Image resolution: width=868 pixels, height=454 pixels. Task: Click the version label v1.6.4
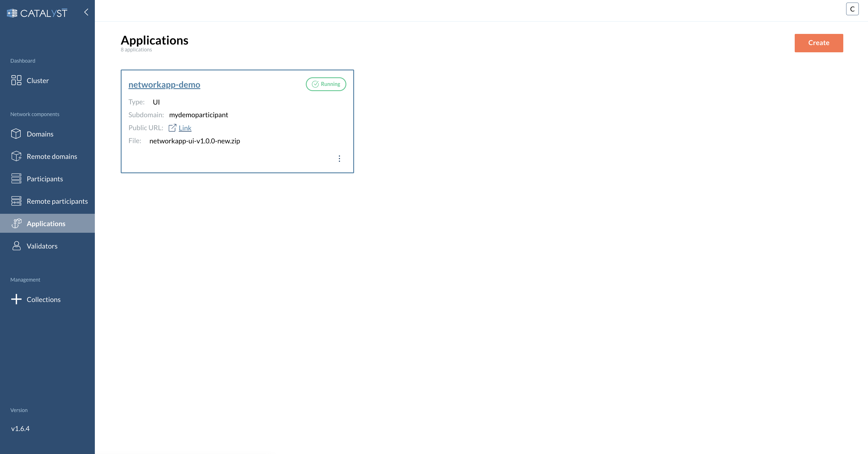20,428
